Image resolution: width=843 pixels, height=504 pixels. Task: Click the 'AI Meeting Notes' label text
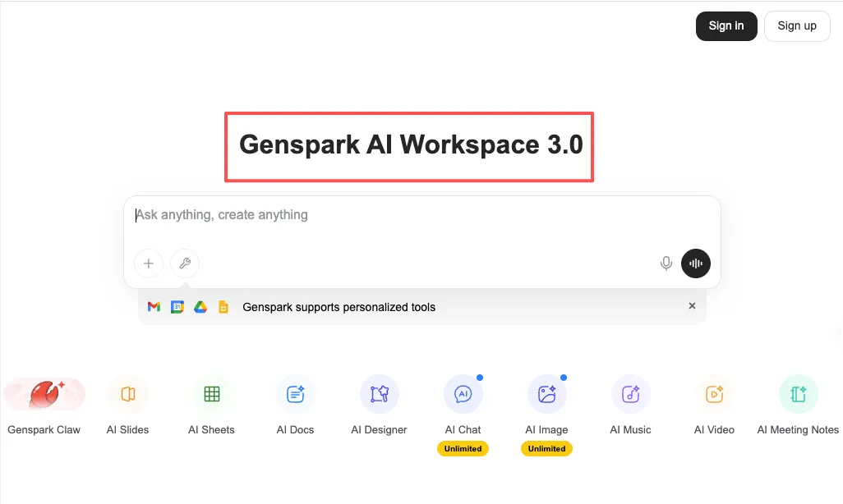(x=798, y=430)
